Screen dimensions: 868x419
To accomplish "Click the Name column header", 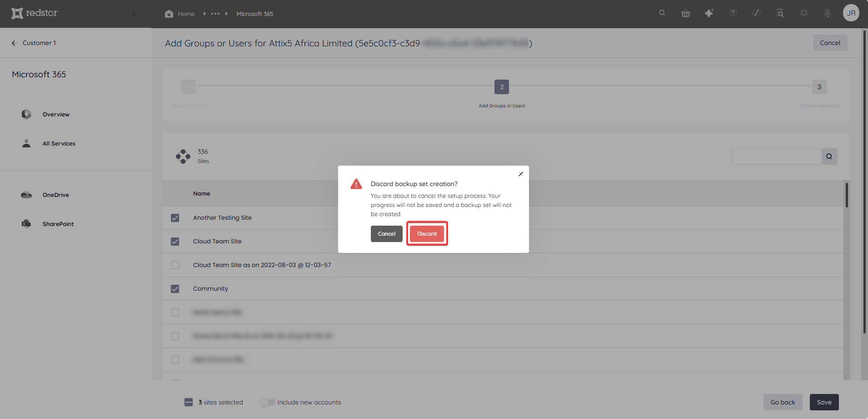I will [201, 193].
